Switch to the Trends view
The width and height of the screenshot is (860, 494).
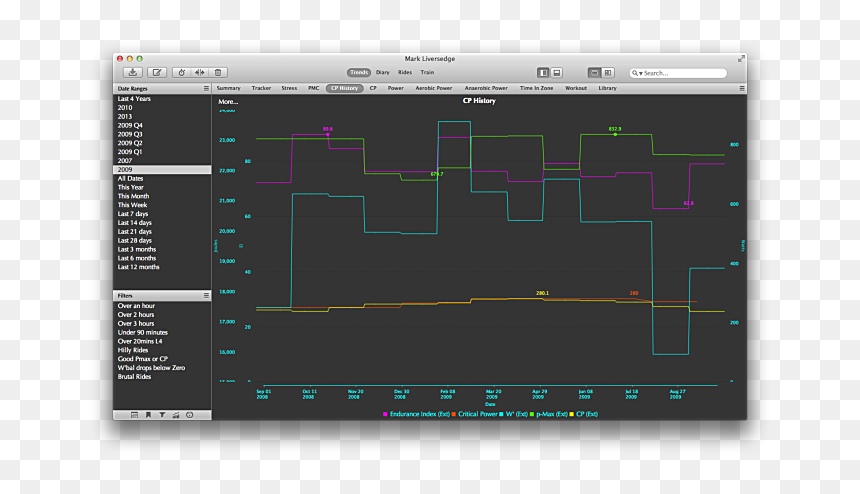(359, 72)
